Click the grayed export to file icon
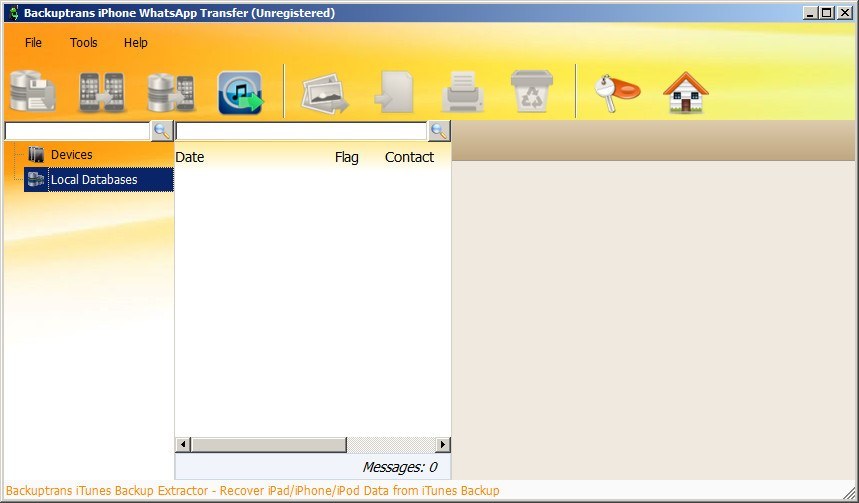Image resolution: width=859 pixels, height=503 pixels. (x=394, y=92)
